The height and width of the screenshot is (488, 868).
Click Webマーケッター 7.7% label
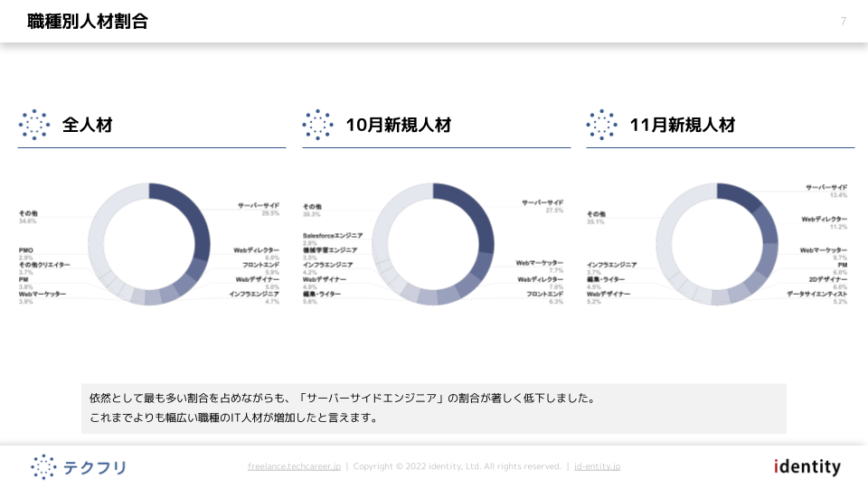(540, 266)
